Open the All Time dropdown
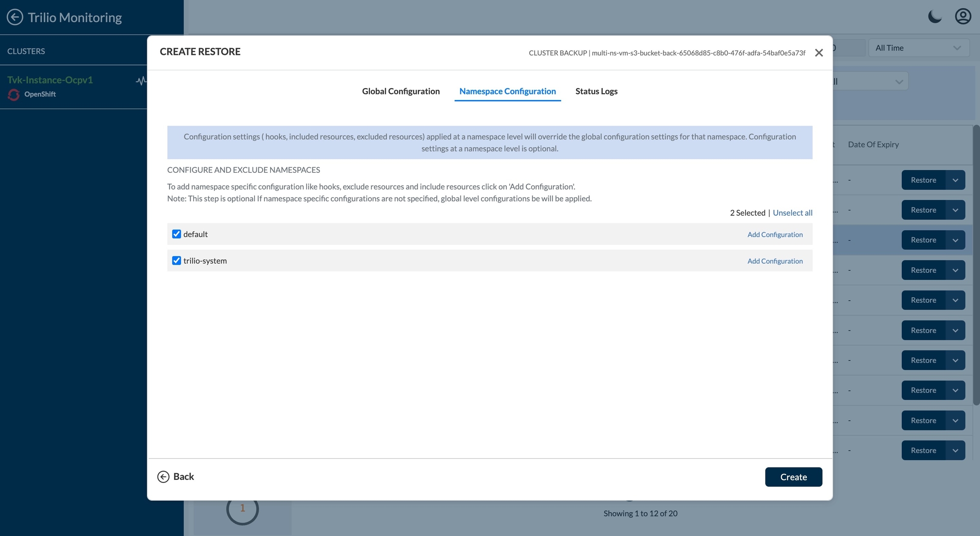 point(918,48)
